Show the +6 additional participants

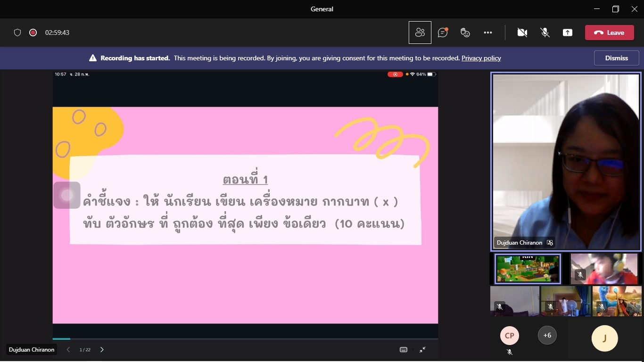547,336
